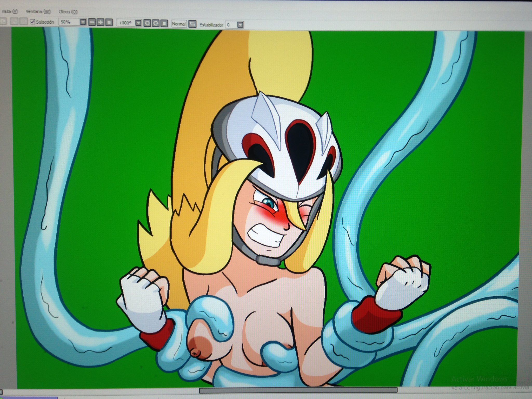Viewport: 532px width, 399px height.
Task: Click the leftmost toolbar icon
Action: click(x=3, y=22)
